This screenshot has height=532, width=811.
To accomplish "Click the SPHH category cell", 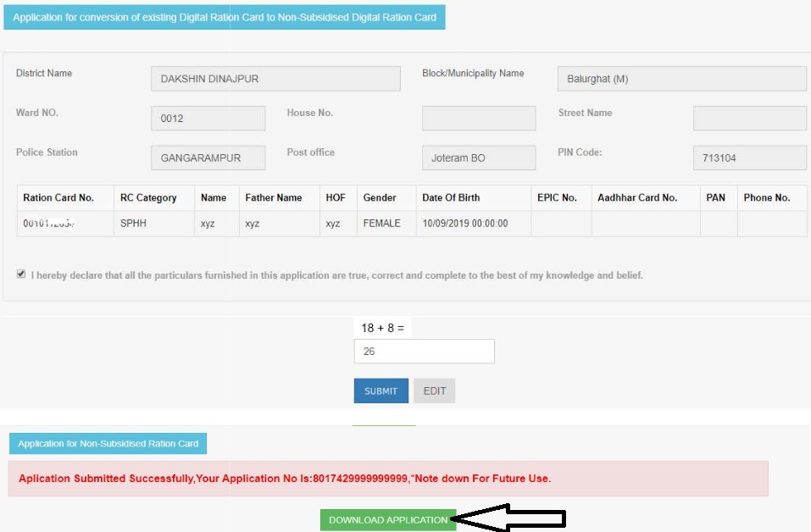I will click(x=134, y=223).
